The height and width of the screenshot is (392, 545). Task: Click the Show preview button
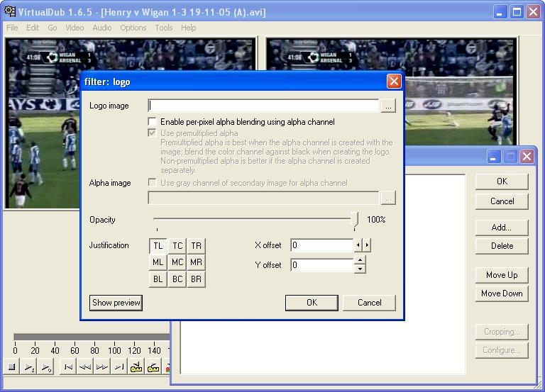116,303
